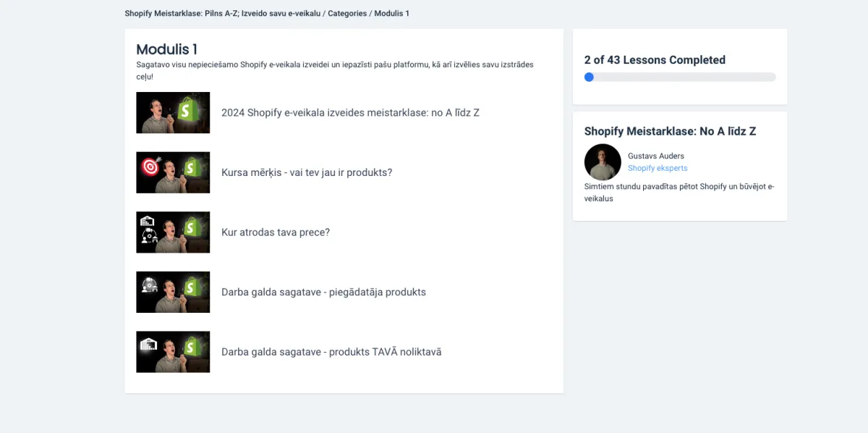Open thumbnail for 2024 Shopify meistarklase lesson
This screenshot has height=433, width=868.
point(173,112)
